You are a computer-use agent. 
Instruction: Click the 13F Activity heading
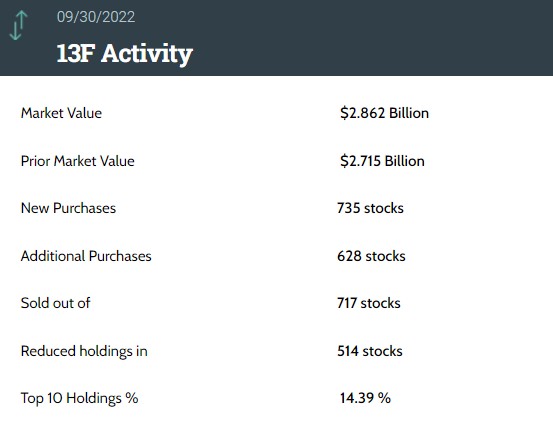click(124, 54)
